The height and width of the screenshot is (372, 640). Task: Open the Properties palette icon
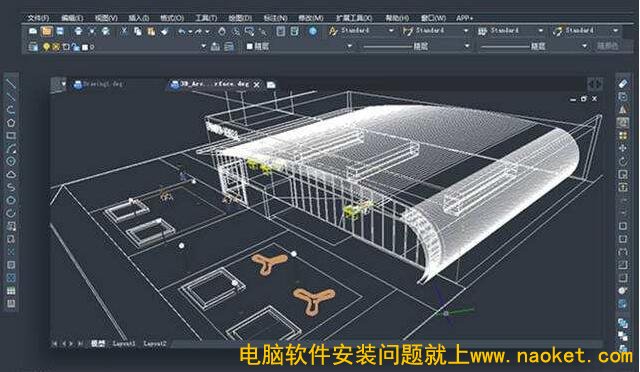click(x=281, y=31)
